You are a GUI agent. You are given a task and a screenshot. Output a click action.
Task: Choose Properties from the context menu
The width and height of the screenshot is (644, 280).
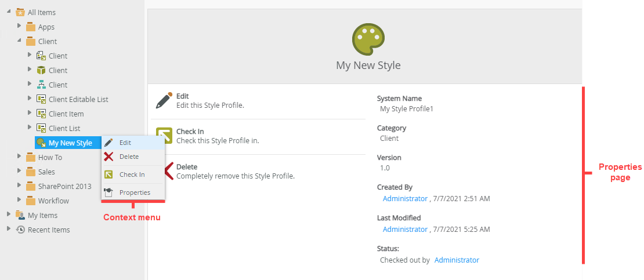click(135, 192)
